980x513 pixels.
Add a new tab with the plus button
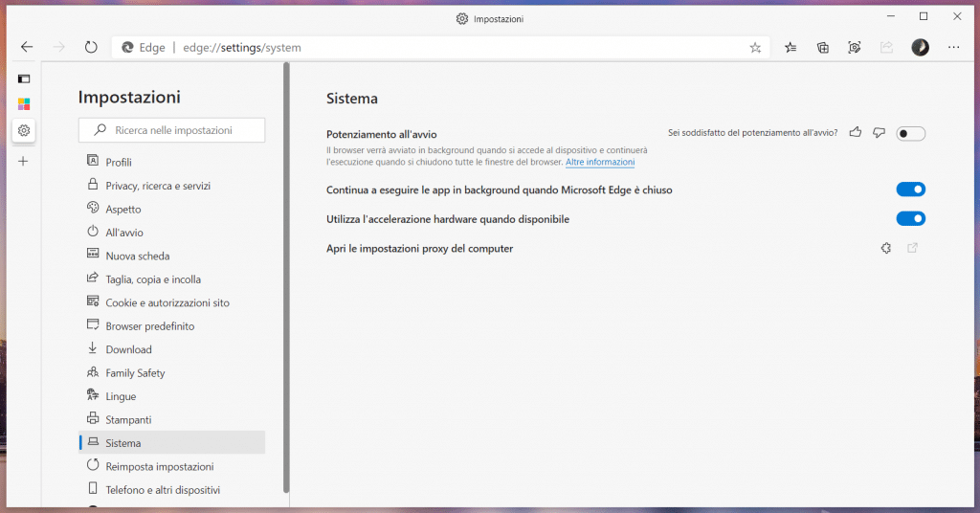tap(24, 161)
